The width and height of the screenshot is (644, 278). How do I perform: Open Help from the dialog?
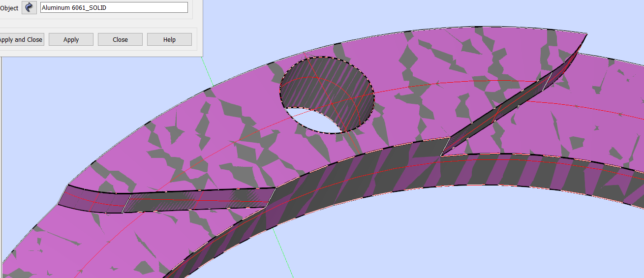[169, 40]
